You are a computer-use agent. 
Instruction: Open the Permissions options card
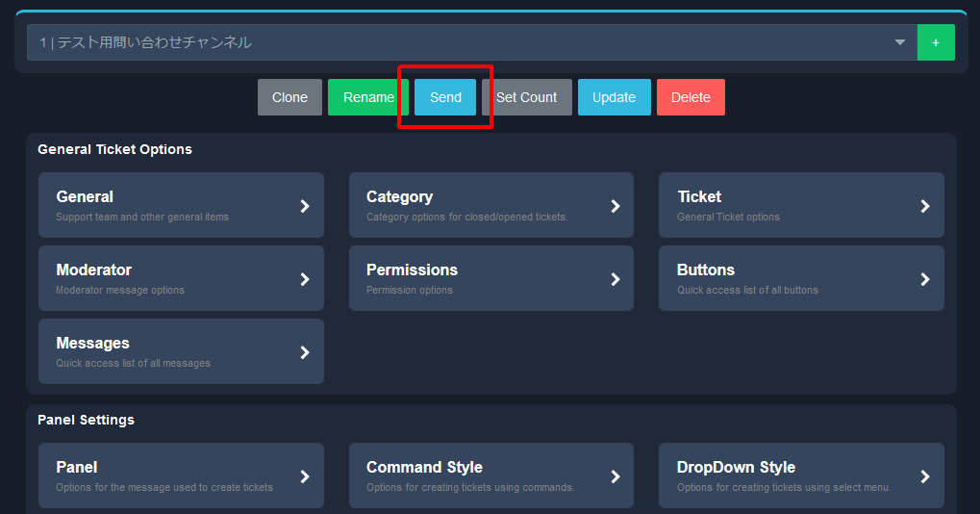coord(491,278)
